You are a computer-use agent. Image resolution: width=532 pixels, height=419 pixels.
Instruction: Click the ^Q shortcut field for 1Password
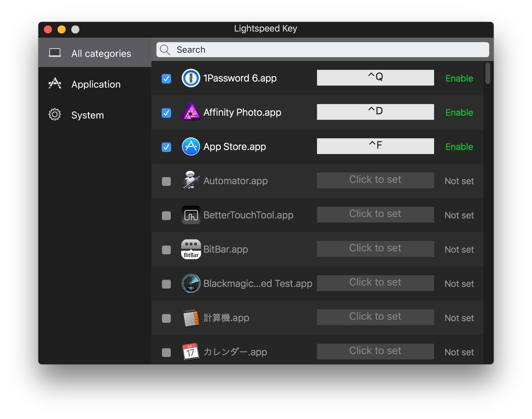[x=376, y=78]
